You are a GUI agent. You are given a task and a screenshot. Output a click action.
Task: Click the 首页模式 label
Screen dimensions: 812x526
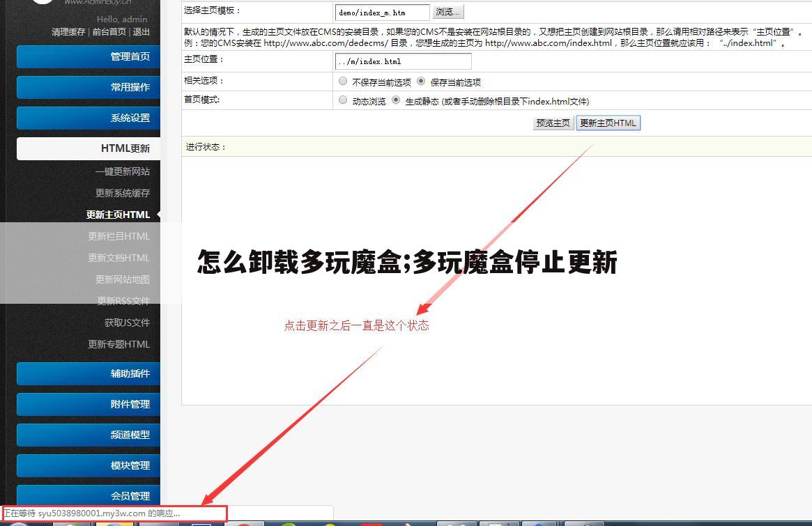tap(201, 100)
